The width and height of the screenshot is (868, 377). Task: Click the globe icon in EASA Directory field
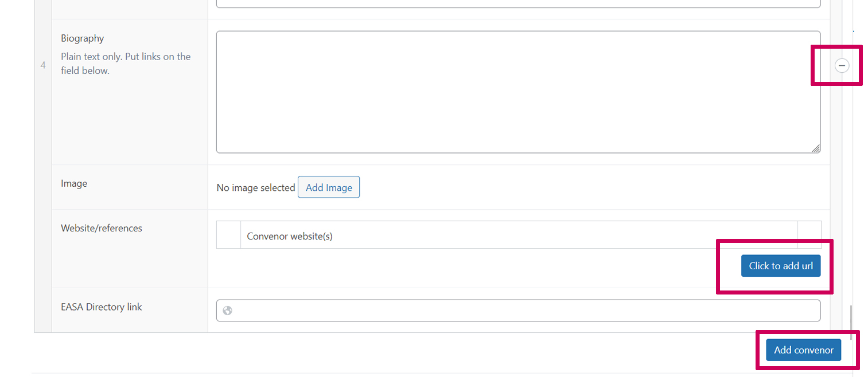[x=228, y=311]
